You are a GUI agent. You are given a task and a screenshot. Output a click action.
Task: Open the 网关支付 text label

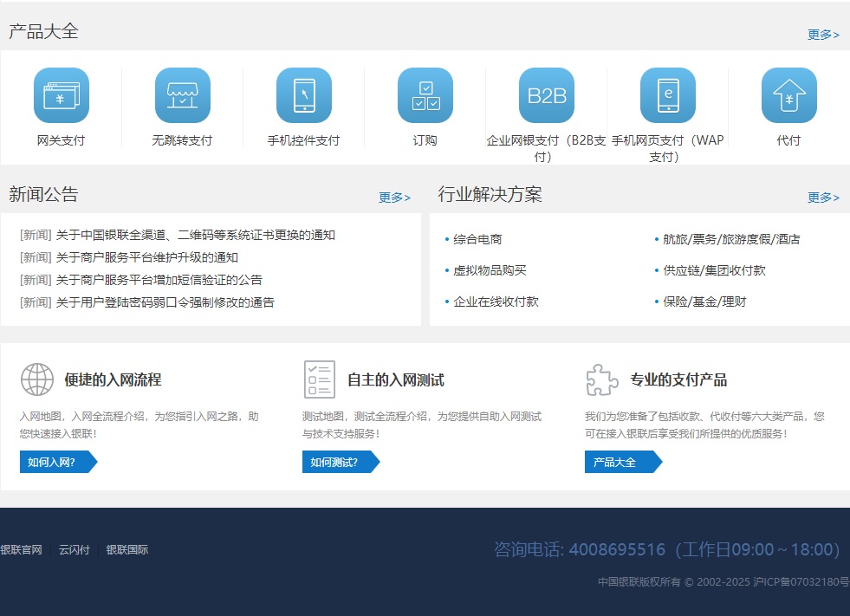pyautogui.click(x=62, y=140)
